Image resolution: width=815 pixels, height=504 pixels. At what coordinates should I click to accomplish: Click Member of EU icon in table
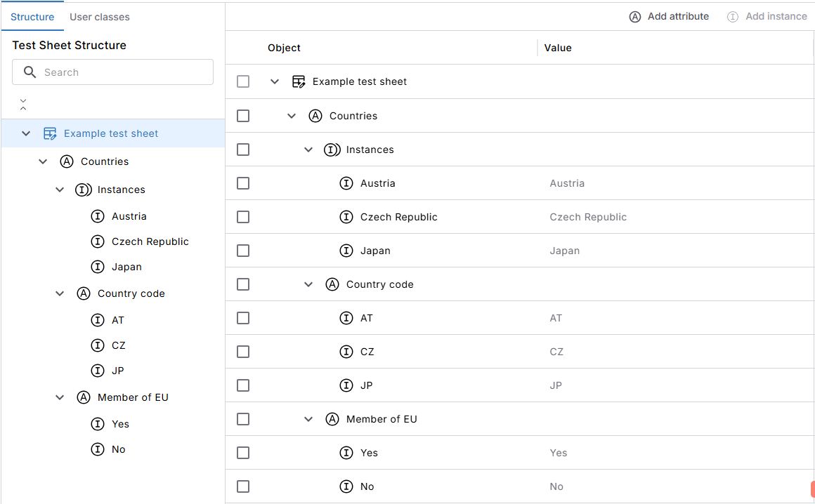332,419
